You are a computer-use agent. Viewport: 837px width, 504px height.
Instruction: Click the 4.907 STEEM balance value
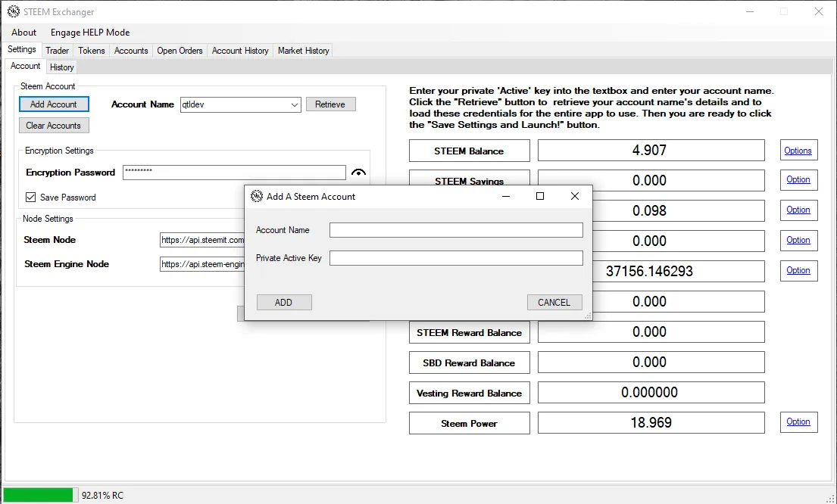[x=651, y=151]
